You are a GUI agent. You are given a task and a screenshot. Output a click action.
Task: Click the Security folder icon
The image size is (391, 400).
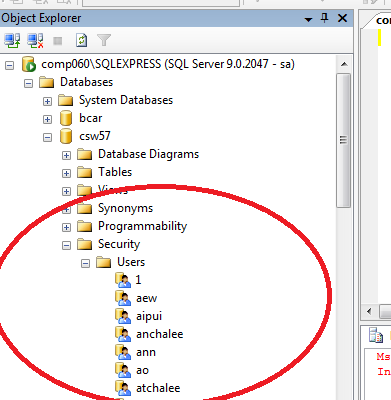(84, 244)
